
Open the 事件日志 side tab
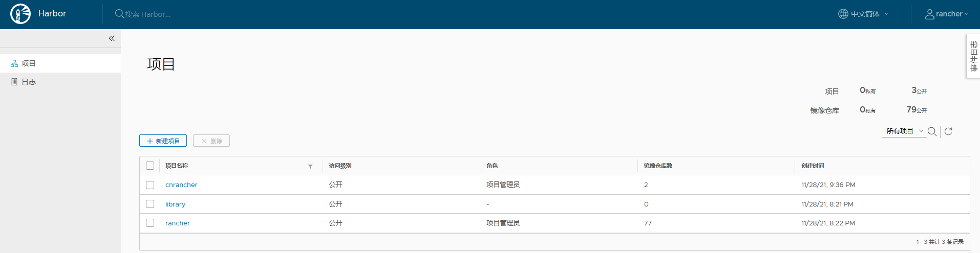(973, 56)
